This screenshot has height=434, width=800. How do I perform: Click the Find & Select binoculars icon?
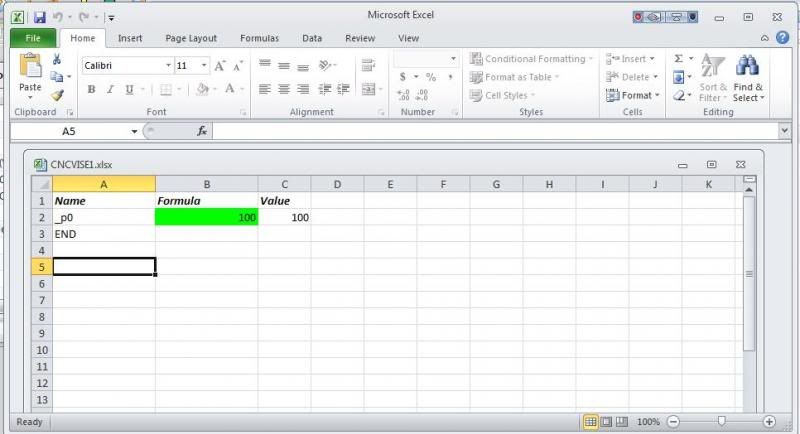[x=747, y=78]
